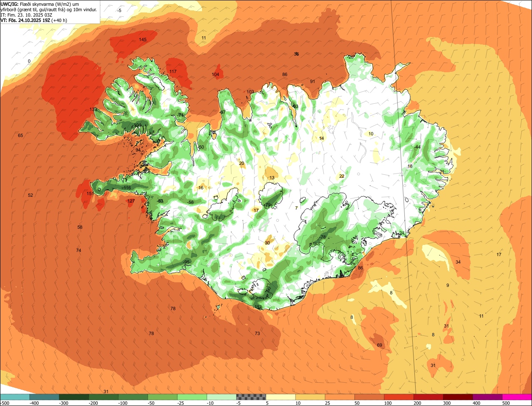Click the map value 127
Screen dimensions: 532x406
pos(131,201)
